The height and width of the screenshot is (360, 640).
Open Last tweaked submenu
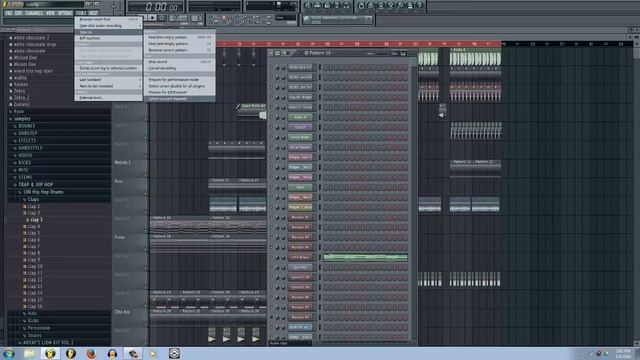pos(108,80)
